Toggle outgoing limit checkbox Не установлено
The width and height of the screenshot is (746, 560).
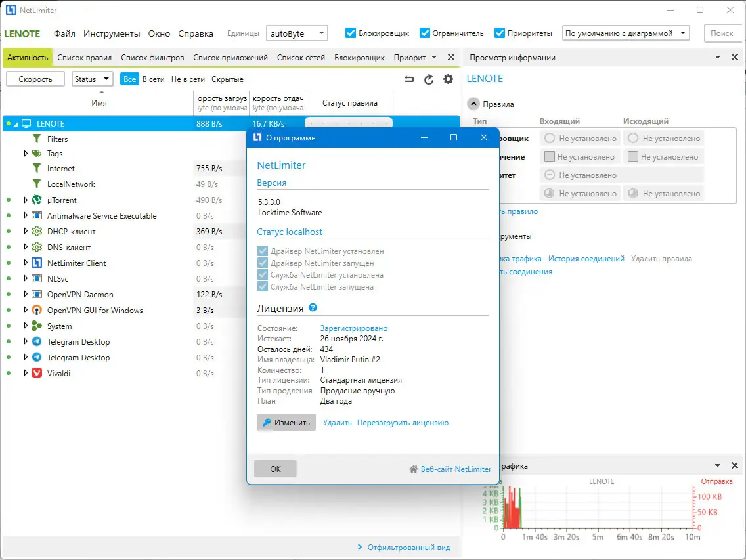(633, 156)
